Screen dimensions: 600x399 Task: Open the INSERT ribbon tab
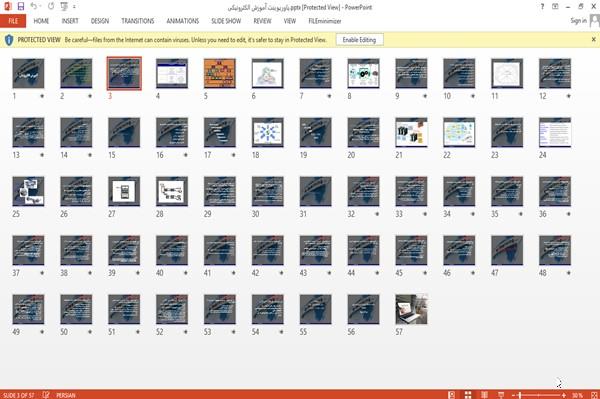click(x=70, y=21)
